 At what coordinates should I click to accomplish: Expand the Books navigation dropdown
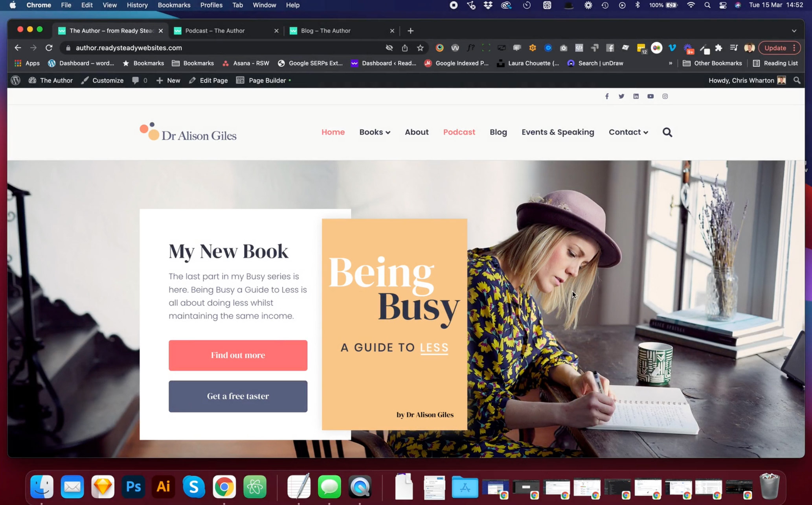coord(375,132)
